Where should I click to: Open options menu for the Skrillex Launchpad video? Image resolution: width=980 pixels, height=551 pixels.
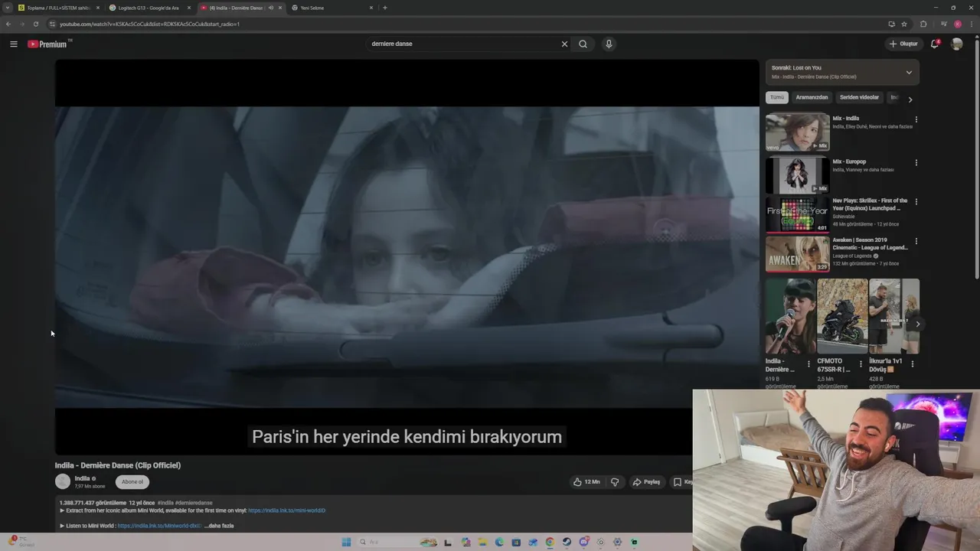pos(916,202)
